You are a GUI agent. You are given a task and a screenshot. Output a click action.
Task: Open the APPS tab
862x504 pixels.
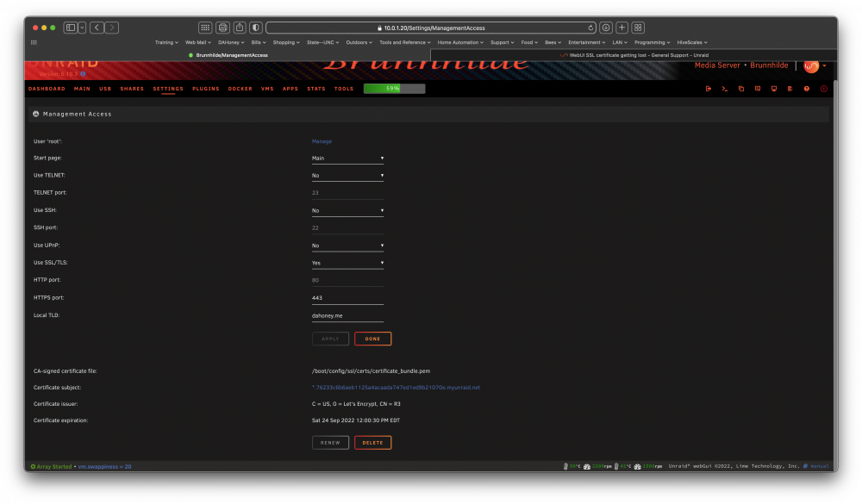click(290, 89)
